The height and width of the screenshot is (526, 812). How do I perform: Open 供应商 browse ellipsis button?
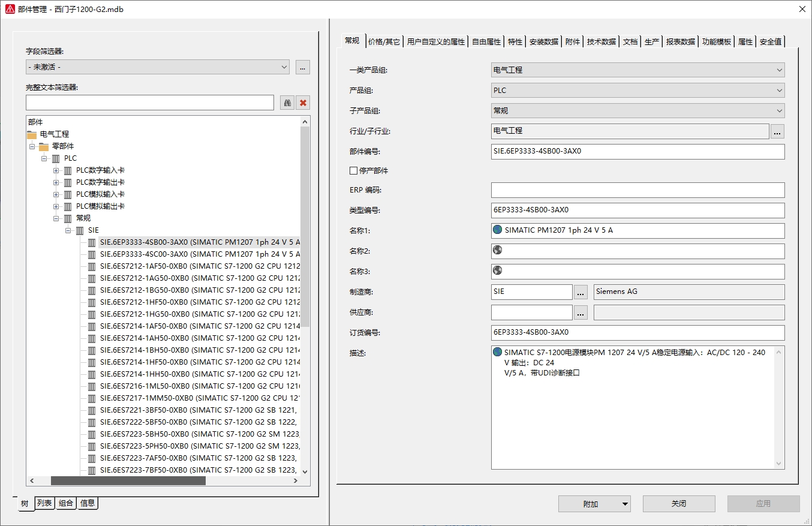pyautogui.click(x=580, y=312)
